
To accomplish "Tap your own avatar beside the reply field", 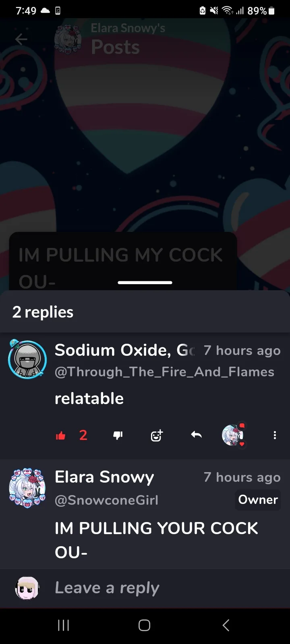I will coord(27,588).
